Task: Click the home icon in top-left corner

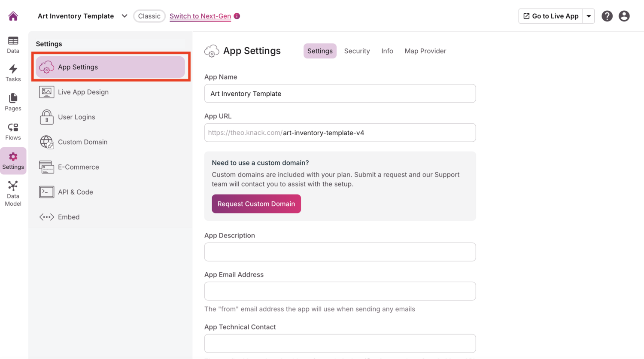Action: coord(13,16)
